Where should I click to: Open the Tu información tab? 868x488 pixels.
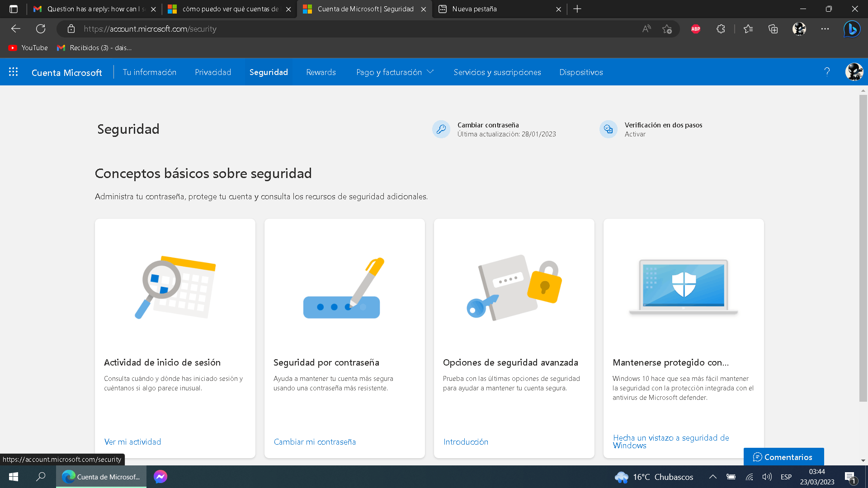tap(150, 72)
